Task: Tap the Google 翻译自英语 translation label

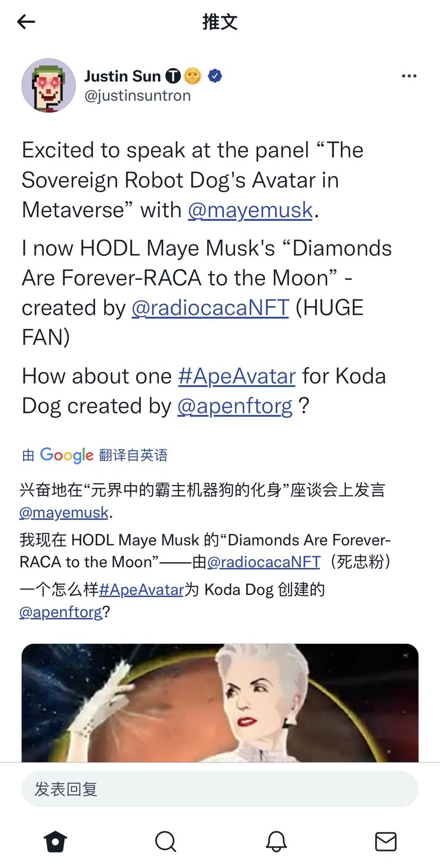Action: [95, 455]
